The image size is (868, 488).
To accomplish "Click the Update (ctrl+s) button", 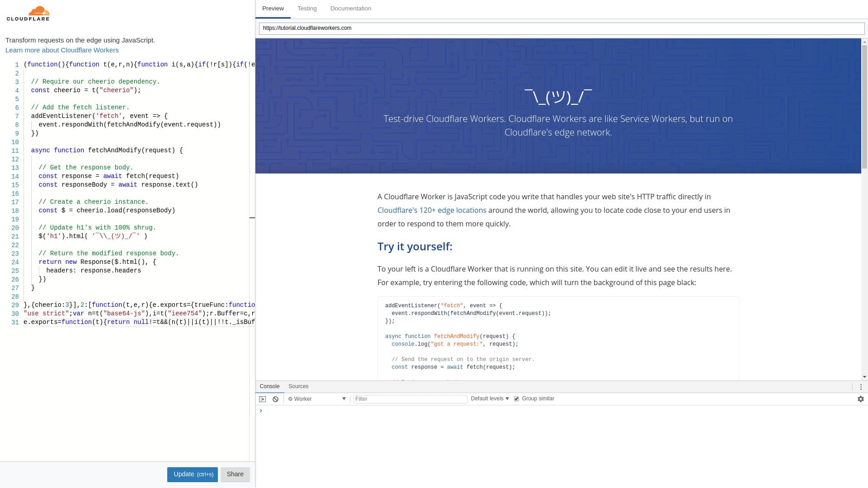I will [193, 474].
